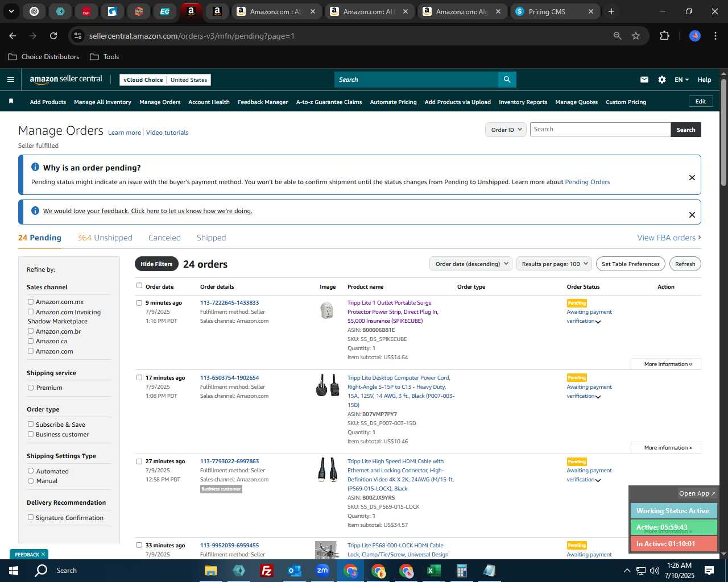Open Account Health menu item

(x=209, y=102)
